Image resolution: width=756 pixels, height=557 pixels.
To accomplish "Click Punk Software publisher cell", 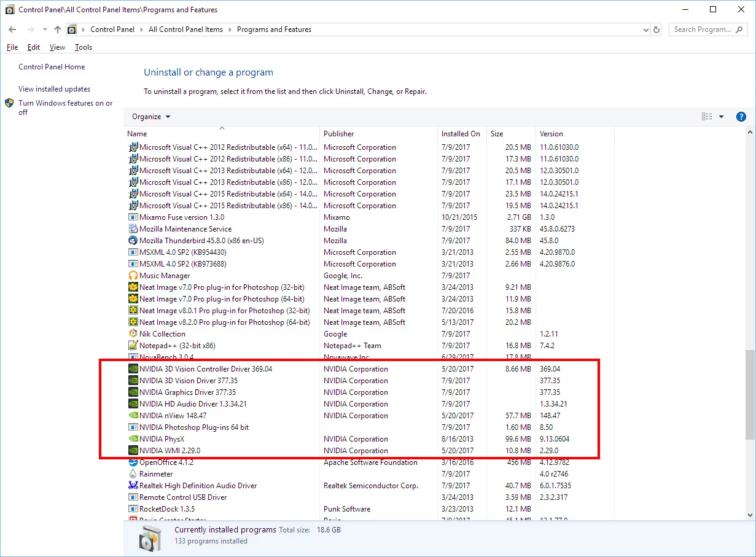I will (347, 509).
